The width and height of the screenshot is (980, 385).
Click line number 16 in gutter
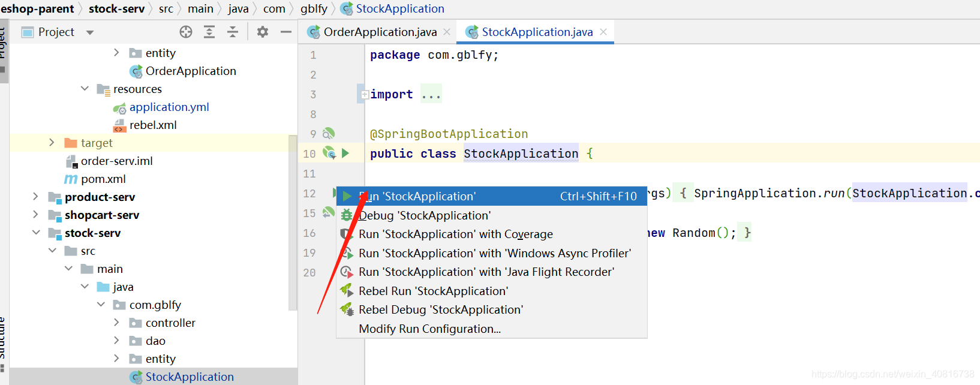coord(309,233)
